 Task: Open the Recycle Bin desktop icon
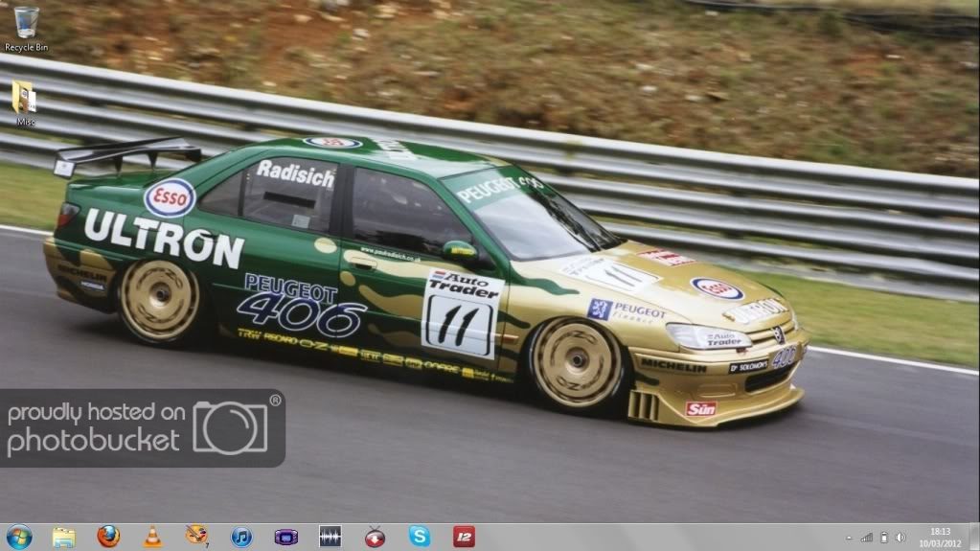coord(26,28)
